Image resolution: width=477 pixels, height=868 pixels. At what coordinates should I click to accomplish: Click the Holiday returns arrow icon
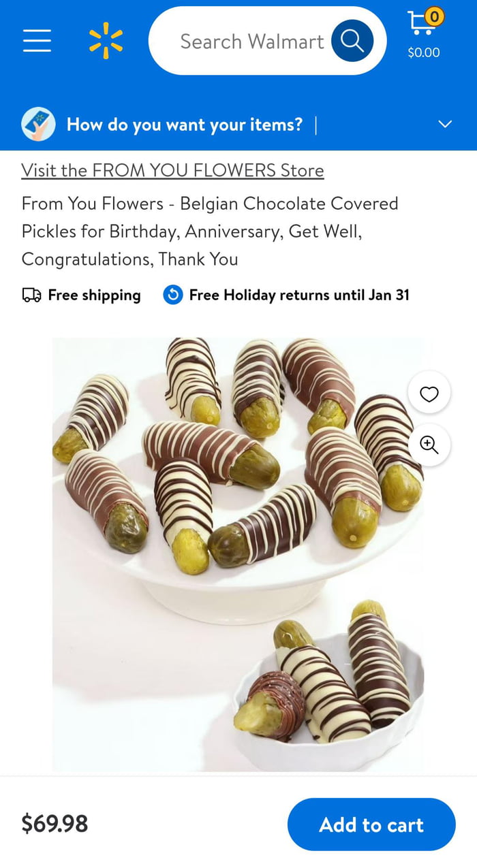pyautogui.click(x=172, y=295)
